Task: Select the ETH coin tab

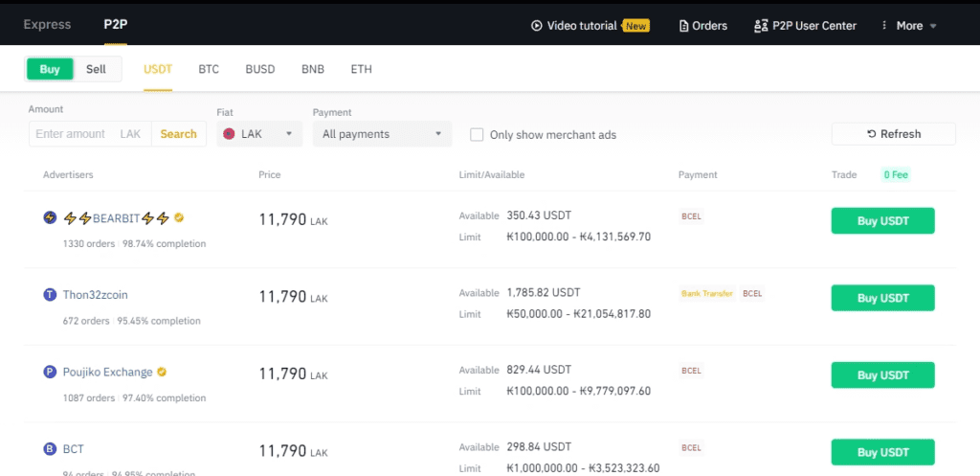Action: pyautogui.click(x=361, y=69)
